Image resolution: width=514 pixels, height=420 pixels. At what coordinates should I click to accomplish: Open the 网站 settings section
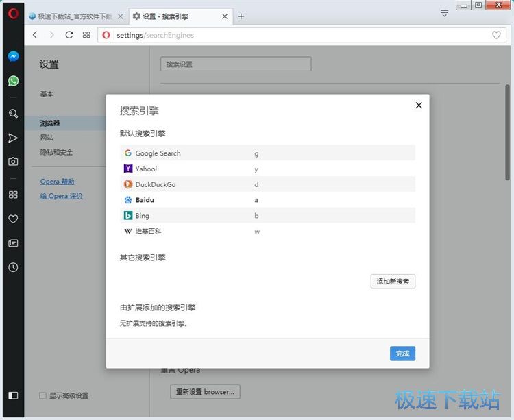[x=47, y=137]
